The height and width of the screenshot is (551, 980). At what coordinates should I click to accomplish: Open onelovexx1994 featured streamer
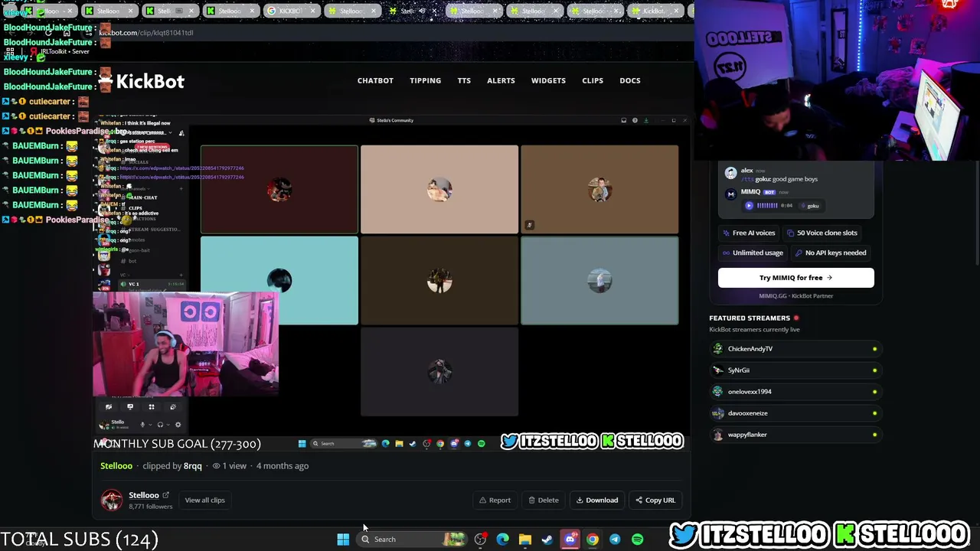pos(795,392)
